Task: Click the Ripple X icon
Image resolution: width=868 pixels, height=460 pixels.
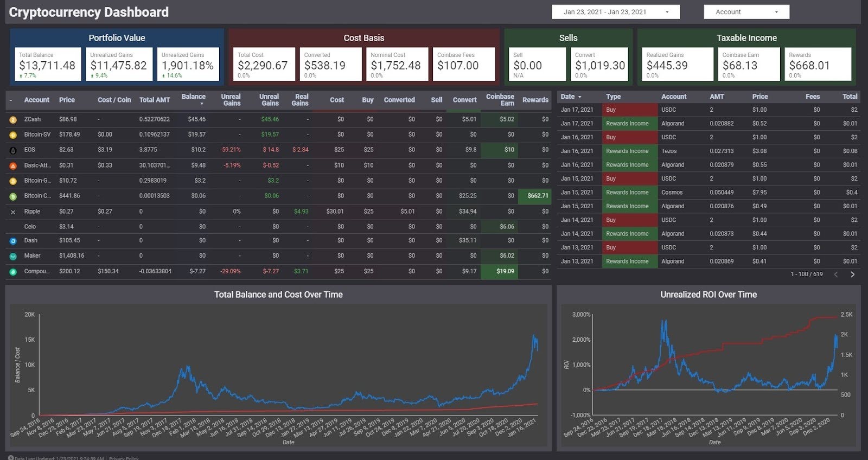Action: 13,212
